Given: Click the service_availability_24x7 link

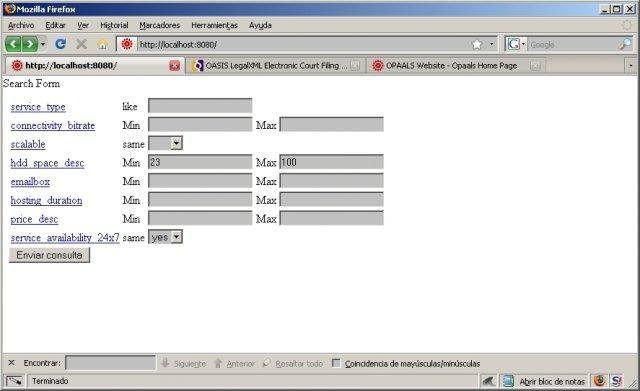Looking at the screenshot, I should (x=65, y=238).
